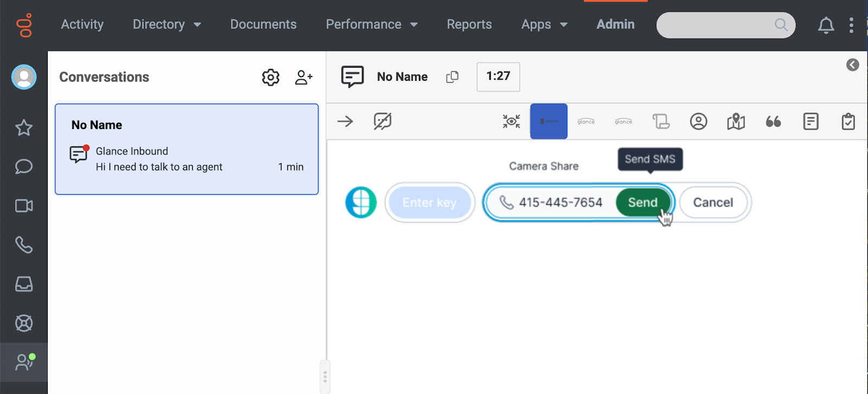Copy the No Name conversation details
The height and width of the screenshot is (394, 868).
452,77
